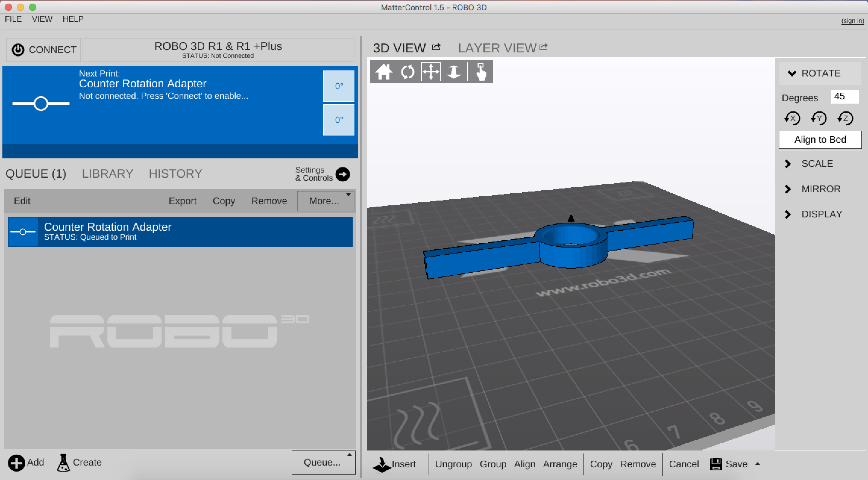Screen dimensions: 868x480
Task: Select the zoom/scale view tool
Action: [454, 72]
